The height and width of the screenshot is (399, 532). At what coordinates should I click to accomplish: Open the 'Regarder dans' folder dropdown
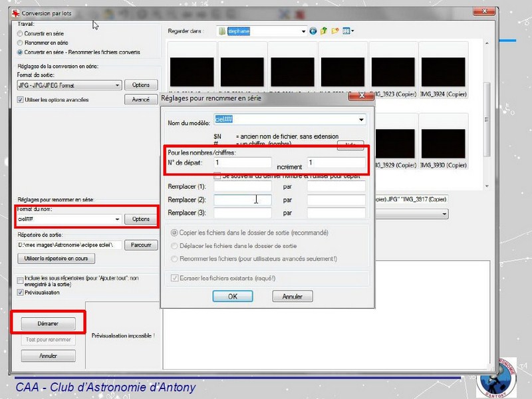click(303, 31)
